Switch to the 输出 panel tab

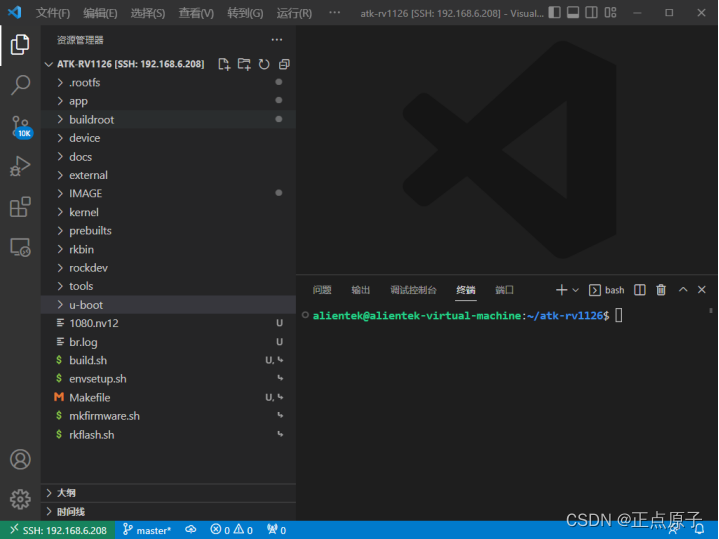pyautogui.click(x=360, y=290)
